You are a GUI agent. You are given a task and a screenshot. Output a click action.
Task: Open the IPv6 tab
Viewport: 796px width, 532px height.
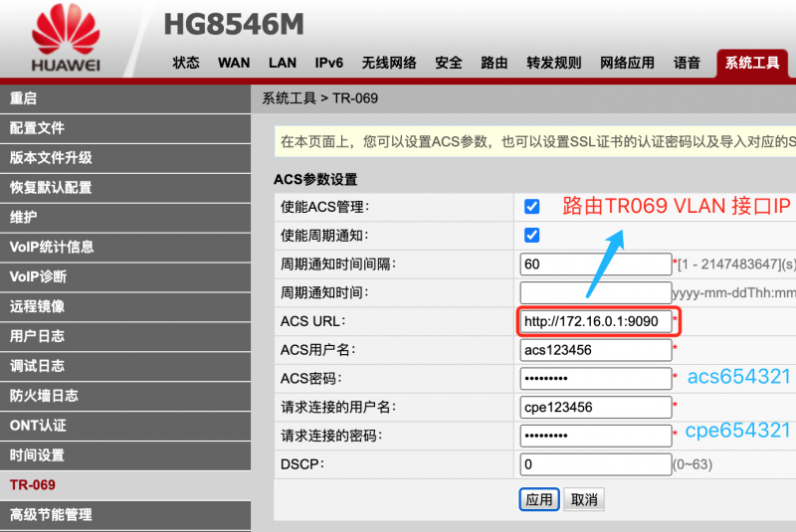pyautogui.click(x=329, y=63)
